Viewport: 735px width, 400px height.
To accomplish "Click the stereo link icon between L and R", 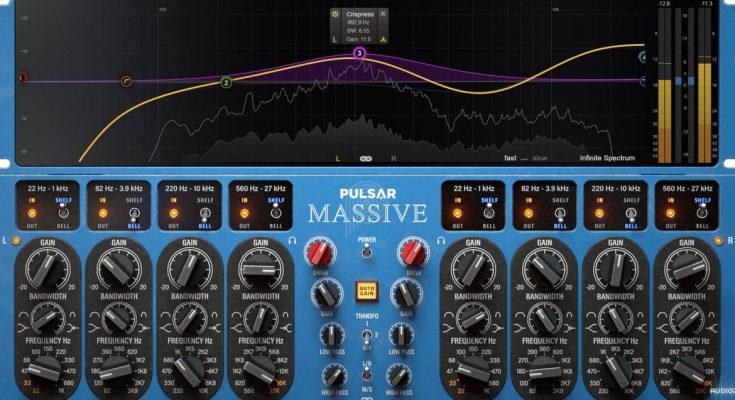I will point(366,158).
